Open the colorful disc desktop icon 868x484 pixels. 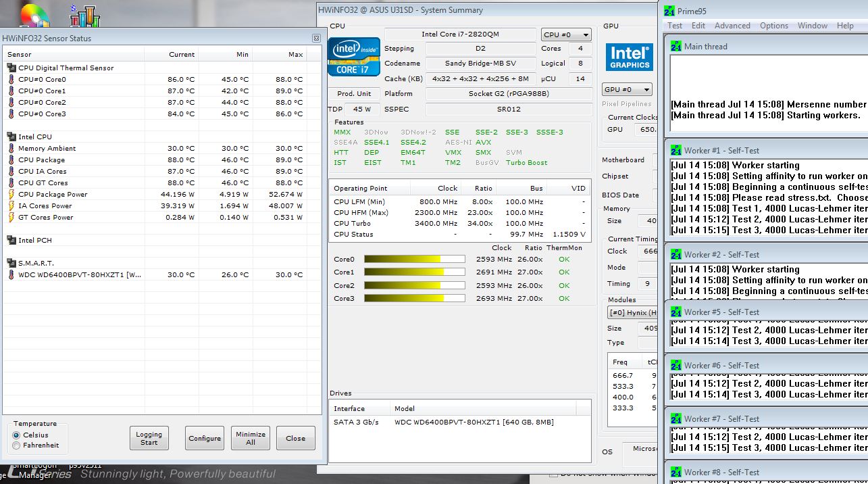34,15
